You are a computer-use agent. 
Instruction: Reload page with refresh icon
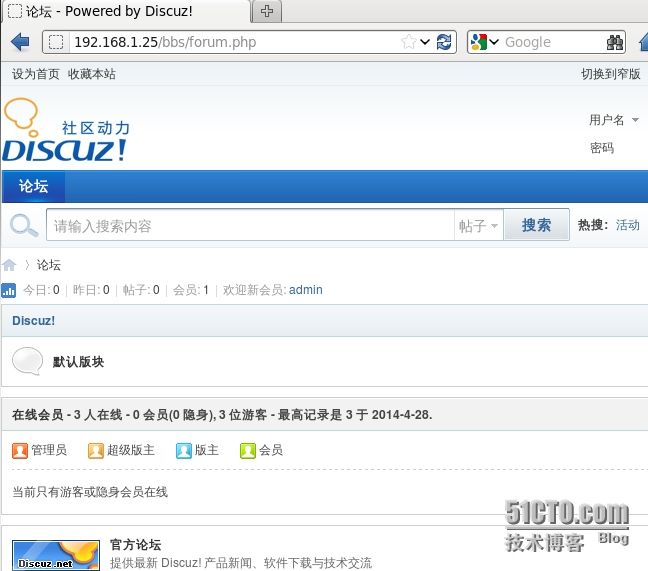[x=444, y=42]
